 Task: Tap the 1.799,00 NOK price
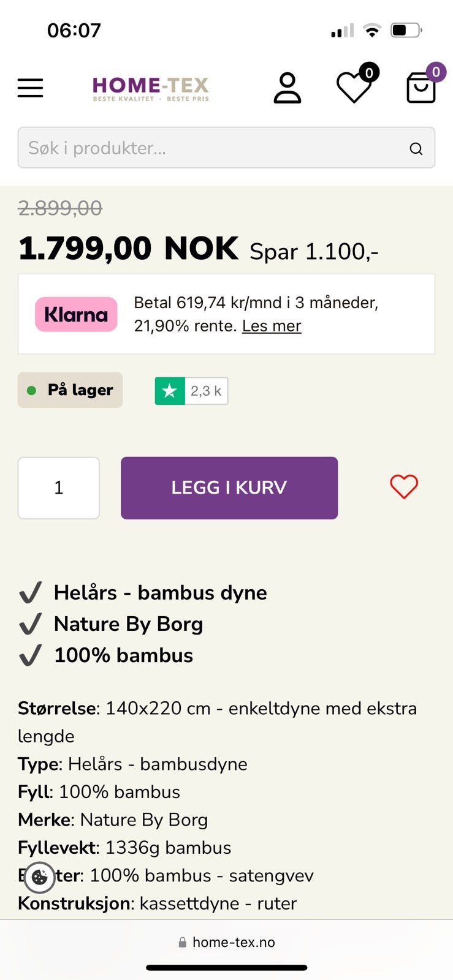[x=128, y=248]
